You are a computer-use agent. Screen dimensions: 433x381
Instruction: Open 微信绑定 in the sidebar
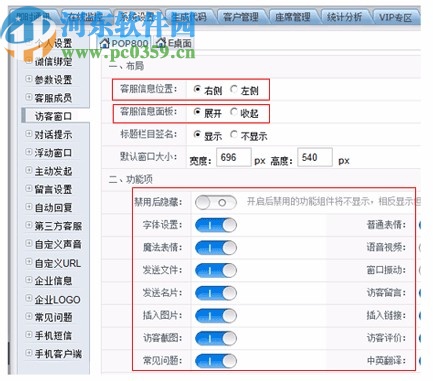[53, 61]
